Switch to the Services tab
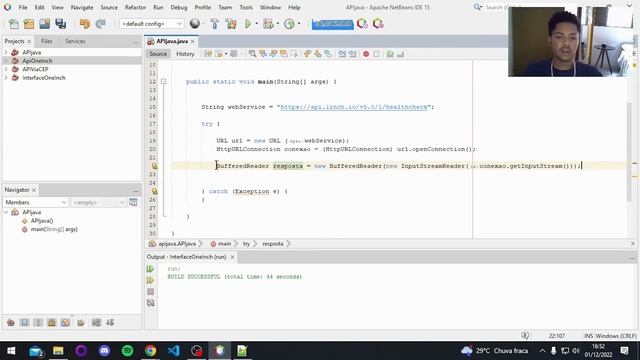640x360 pixels. [75, 41]
